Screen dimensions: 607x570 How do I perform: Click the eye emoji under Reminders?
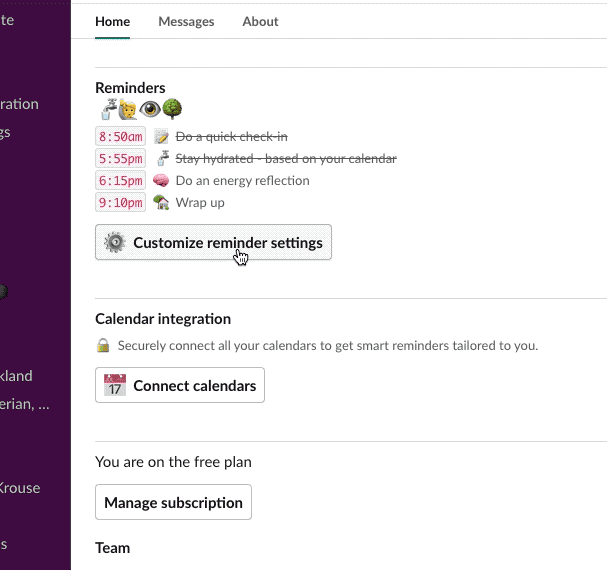pos(149,109)
